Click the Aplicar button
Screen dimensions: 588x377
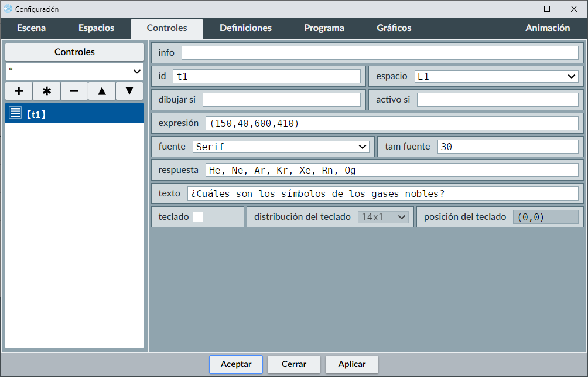[x=352, y=364]
